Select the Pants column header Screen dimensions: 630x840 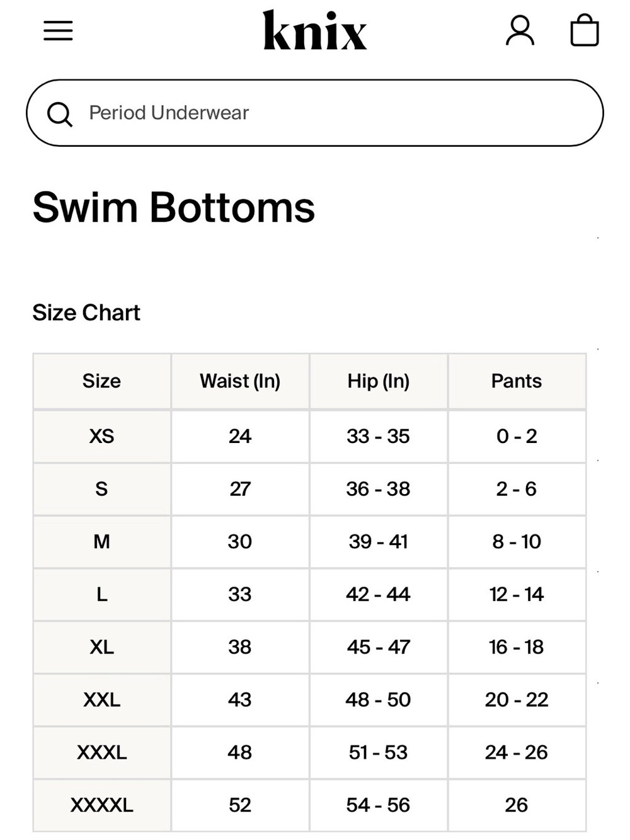[x=517, y=381]
